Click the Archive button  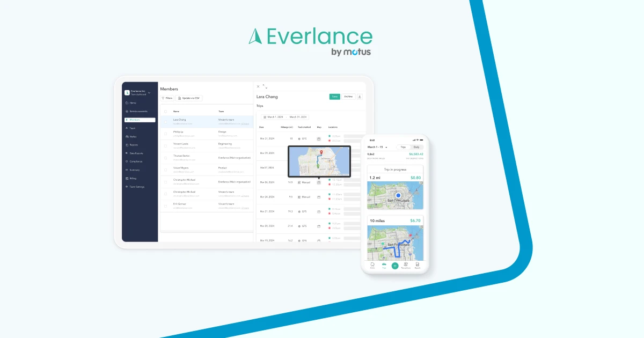point(348,97)
